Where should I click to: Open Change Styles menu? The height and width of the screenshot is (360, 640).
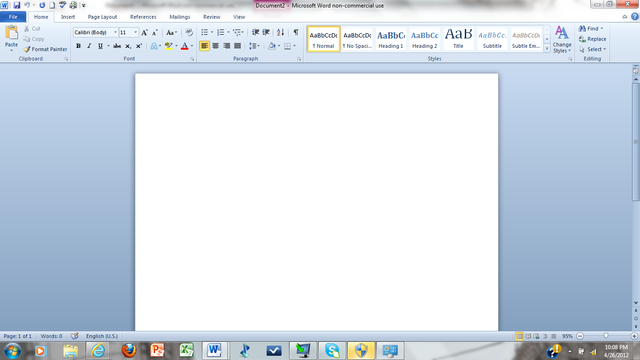(562, 39)
